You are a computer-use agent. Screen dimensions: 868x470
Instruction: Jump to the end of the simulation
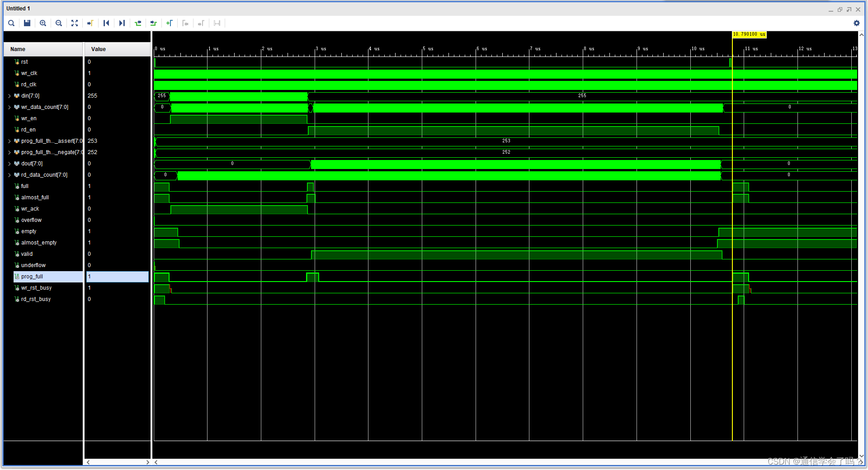click(x=122, y=23)
